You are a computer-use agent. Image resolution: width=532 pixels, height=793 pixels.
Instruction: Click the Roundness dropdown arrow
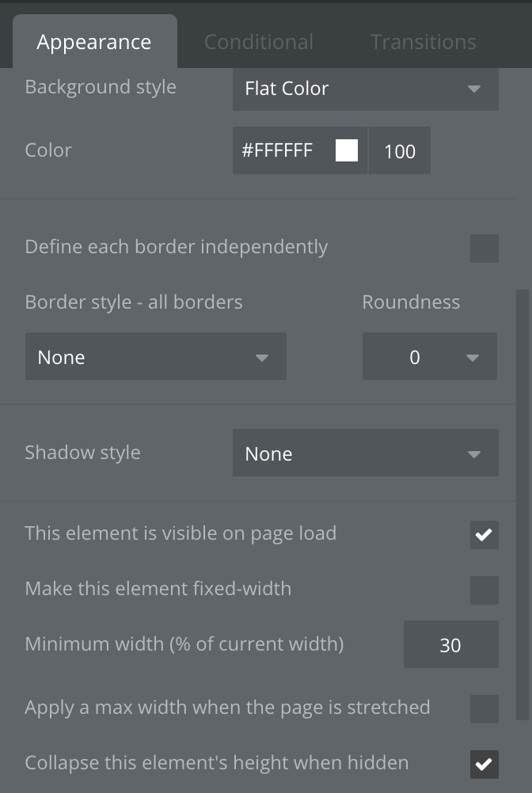[x=473, y=358]
